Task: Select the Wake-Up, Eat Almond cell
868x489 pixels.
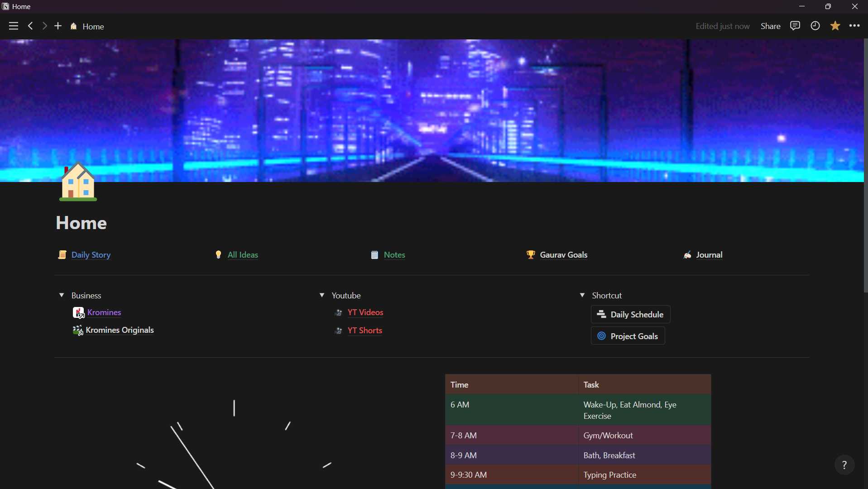Action: click(x=644, y=410)
